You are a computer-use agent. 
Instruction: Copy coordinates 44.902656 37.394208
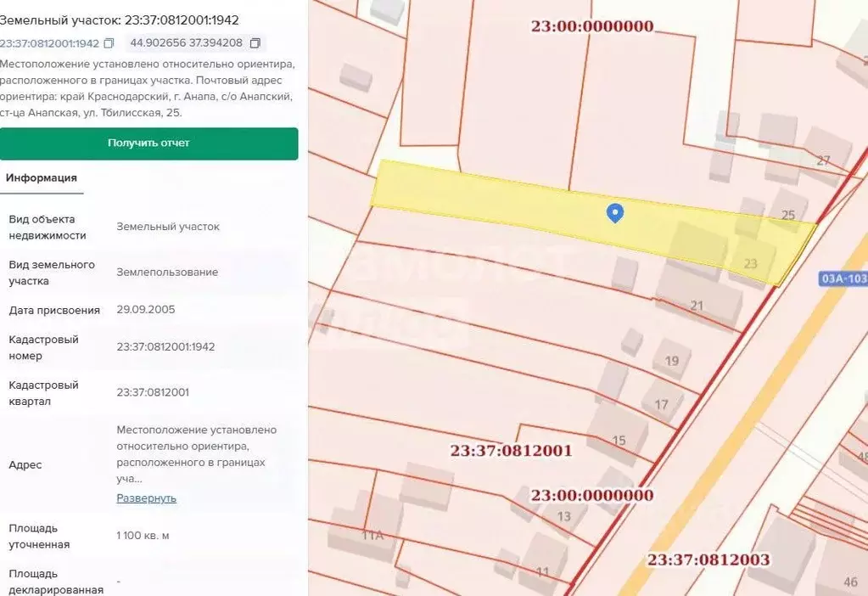coord(257,42)
